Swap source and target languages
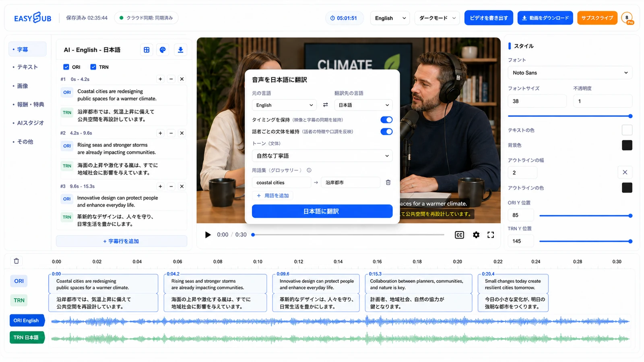644x362 pixels. 325,105
